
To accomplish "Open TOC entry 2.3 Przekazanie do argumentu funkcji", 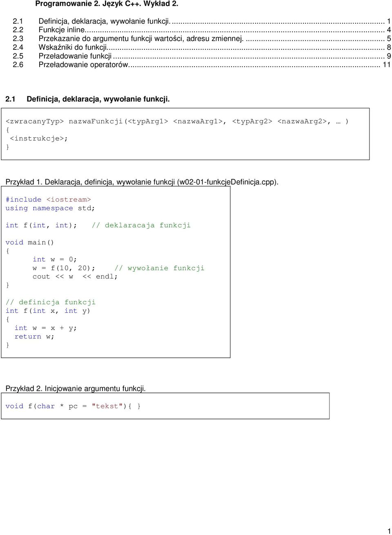I will click(x=141, y=38).
